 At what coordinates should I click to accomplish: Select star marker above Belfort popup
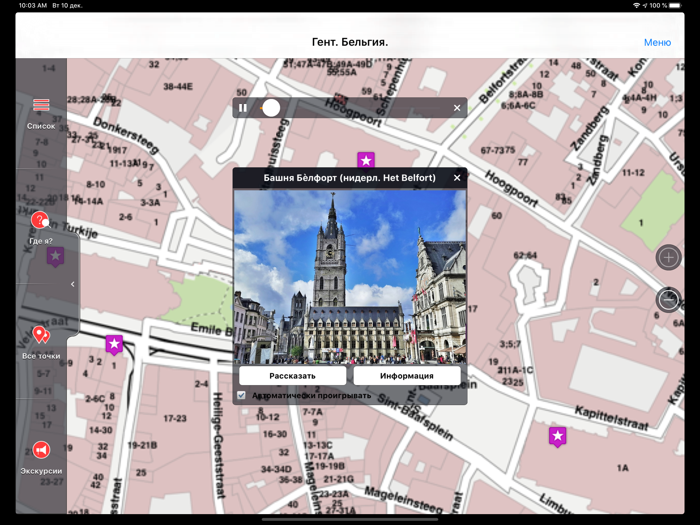point(366,161)
